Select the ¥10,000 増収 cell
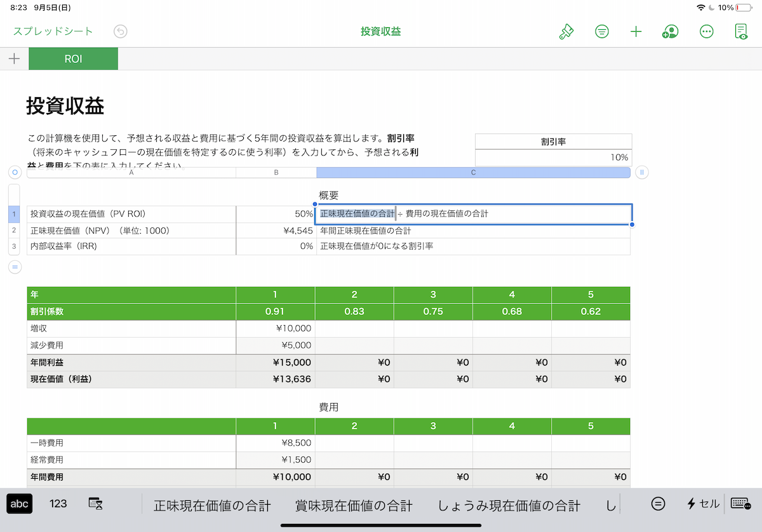This screenshot has width=762, height=532. 276,328
